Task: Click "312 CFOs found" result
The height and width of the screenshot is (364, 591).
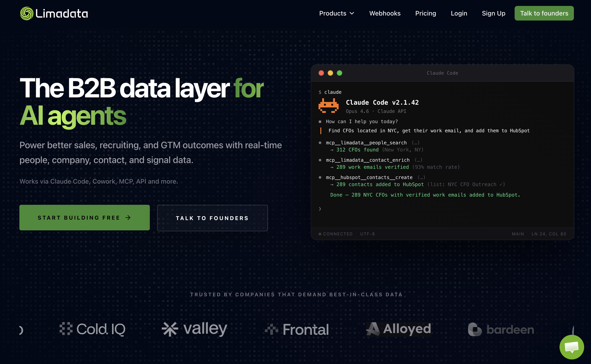Action: pyautogui.click(x=357, y=150)
